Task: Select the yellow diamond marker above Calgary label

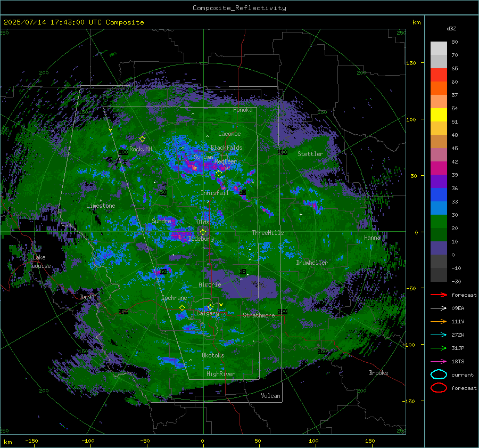Action: pyautogui.click(x=210, y=307)
